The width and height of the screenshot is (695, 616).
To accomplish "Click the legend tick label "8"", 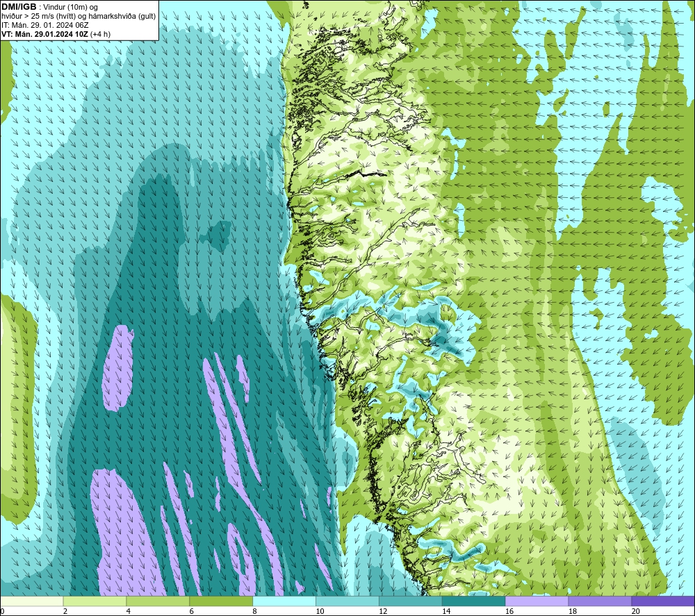I will [254, 611].
